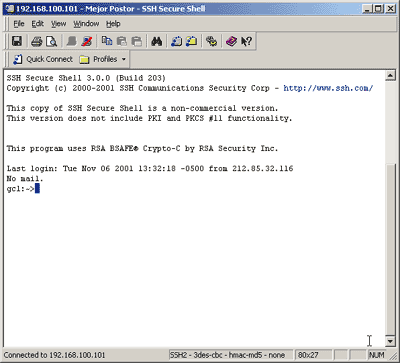Click the Paste Selection icon
This screenshot has height=363, width=400.
point(137,41)
